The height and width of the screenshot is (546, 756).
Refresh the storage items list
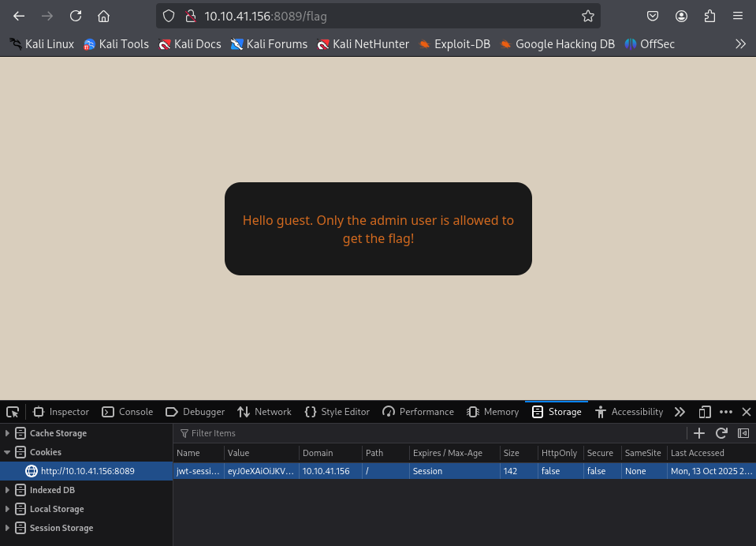coord(721,433)
